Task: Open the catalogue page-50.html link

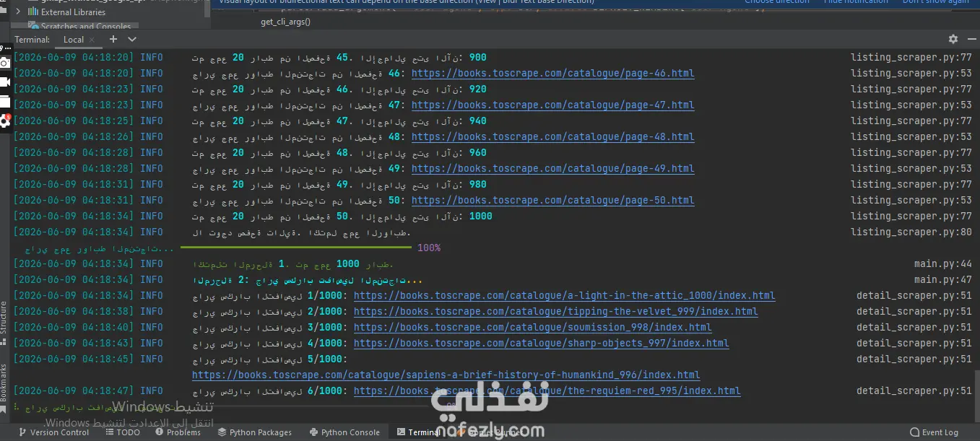Action: (552, 200)
